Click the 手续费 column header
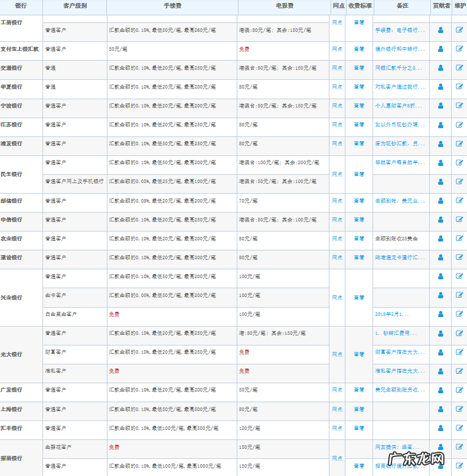Image resolution: width=467 pixels, height=476 pixels. 172,5
